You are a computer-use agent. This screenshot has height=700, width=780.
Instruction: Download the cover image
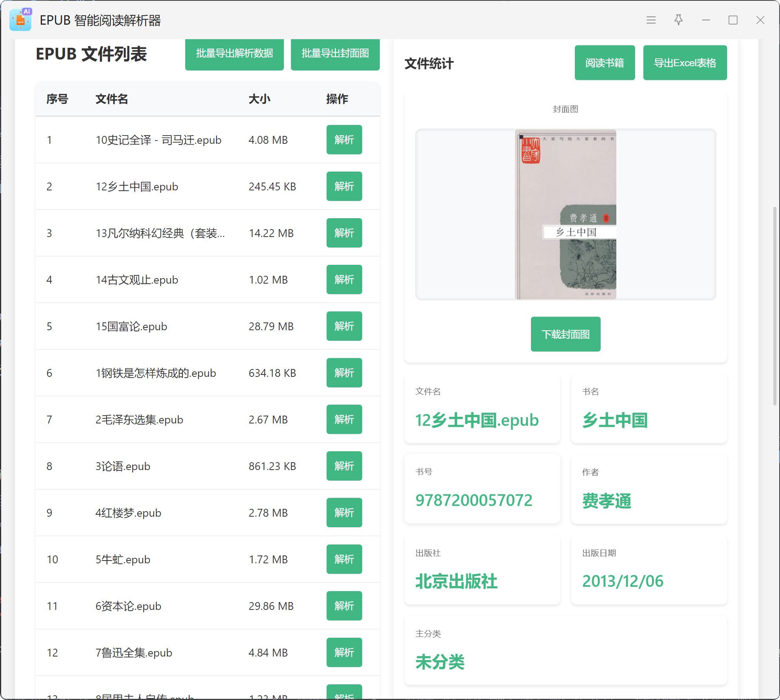pos(565,334)
